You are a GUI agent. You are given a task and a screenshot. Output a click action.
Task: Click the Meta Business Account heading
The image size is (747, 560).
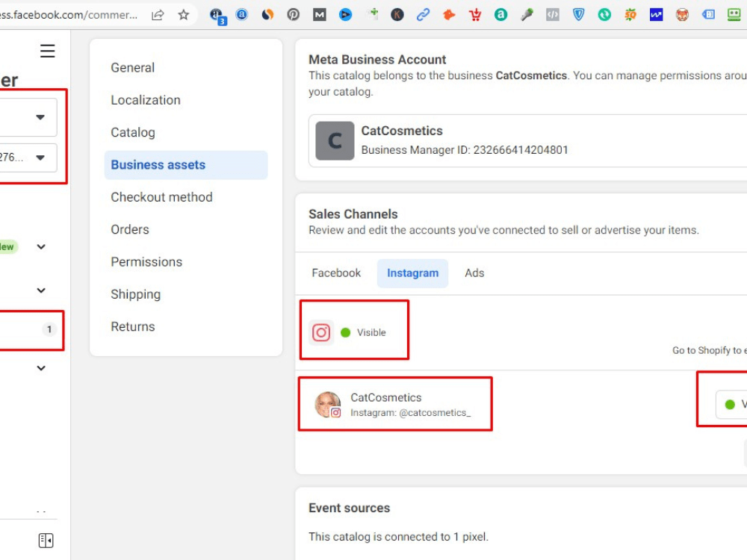(377, 60)
